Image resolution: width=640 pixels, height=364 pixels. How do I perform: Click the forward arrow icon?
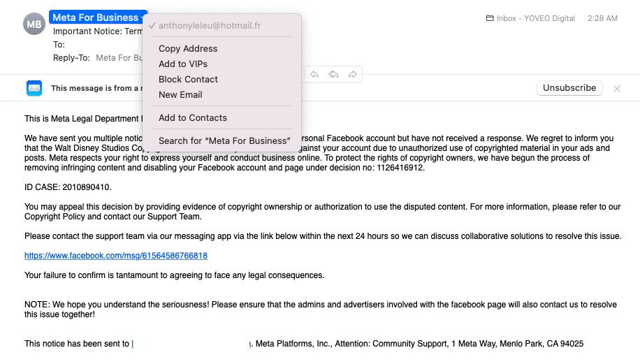click(x=353, y=74)
